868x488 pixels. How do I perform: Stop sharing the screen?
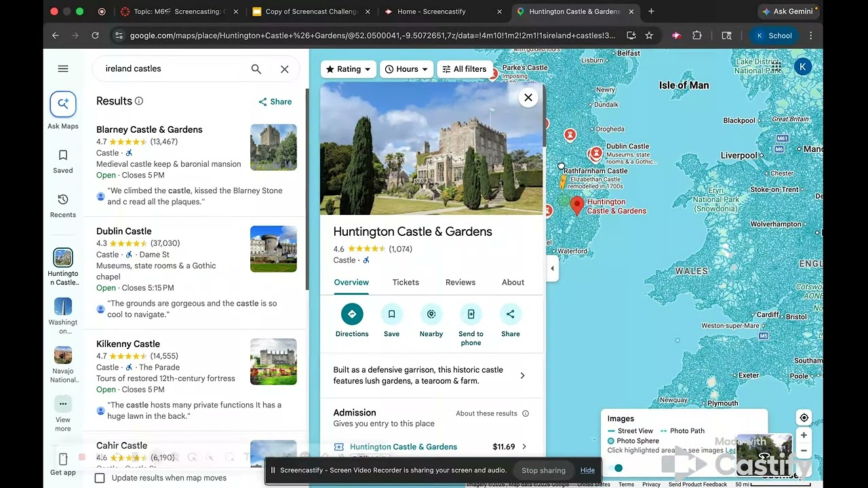tap(543, 470)
